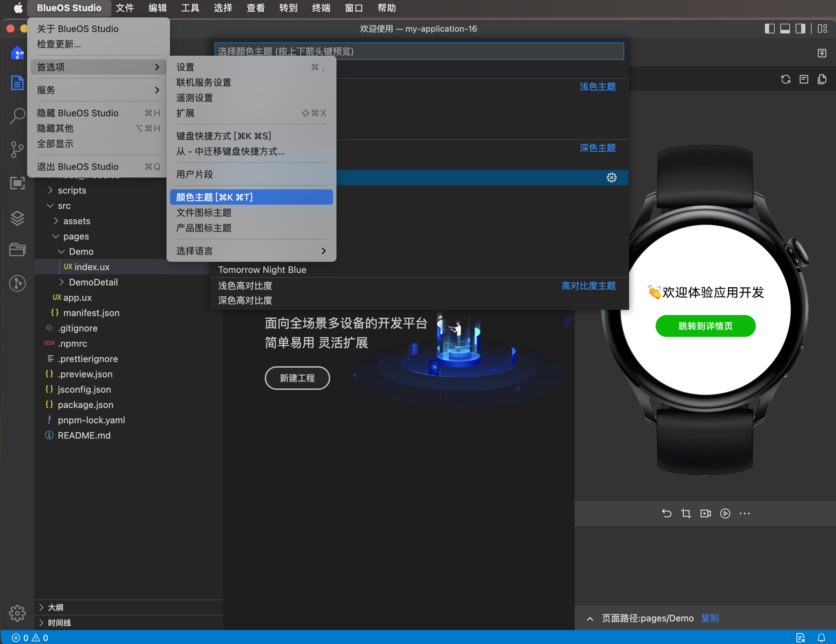
Task: Click the gear icon on highlighted theme row
Action: click(x=611, y=178)
